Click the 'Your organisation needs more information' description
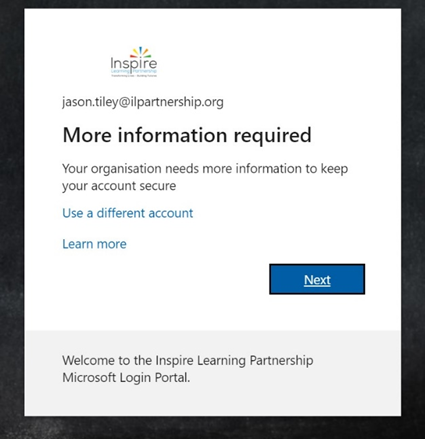 click(205, 169)
